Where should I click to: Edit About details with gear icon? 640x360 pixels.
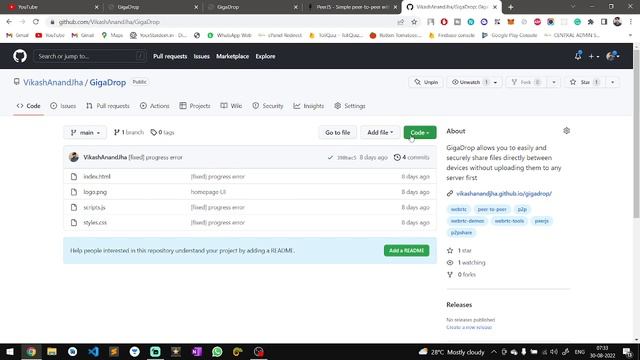pos(567,131)
